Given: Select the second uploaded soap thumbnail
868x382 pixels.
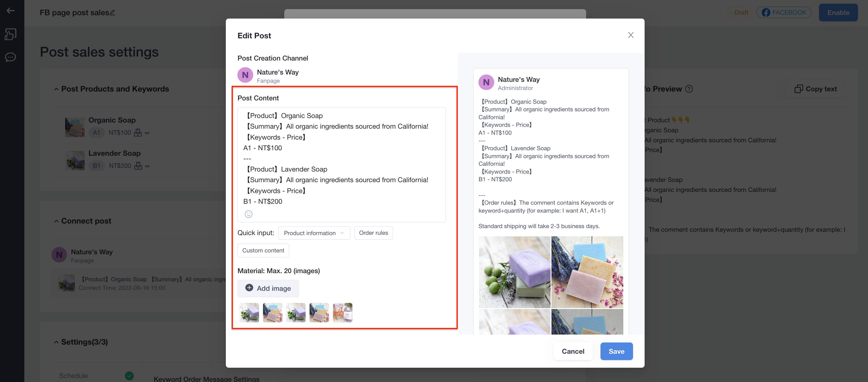Looking at the screenshot, I should (x=272, y=313).
